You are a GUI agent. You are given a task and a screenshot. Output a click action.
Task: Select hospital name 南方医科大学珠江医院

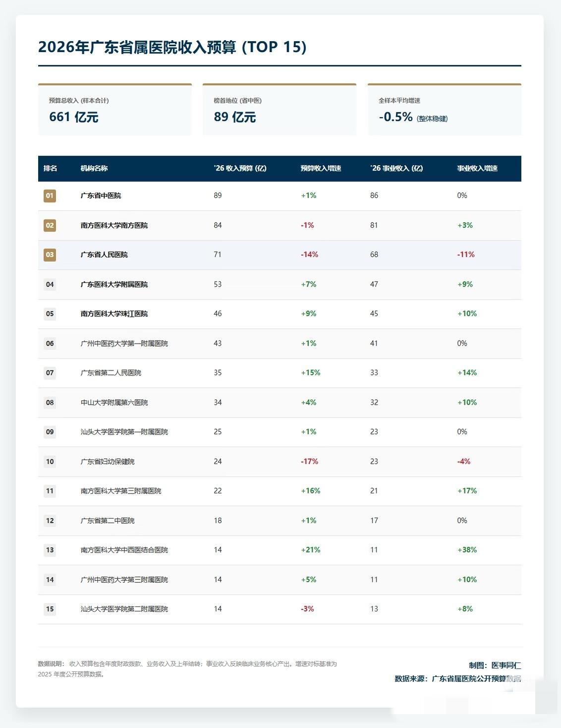click(114, 313)
